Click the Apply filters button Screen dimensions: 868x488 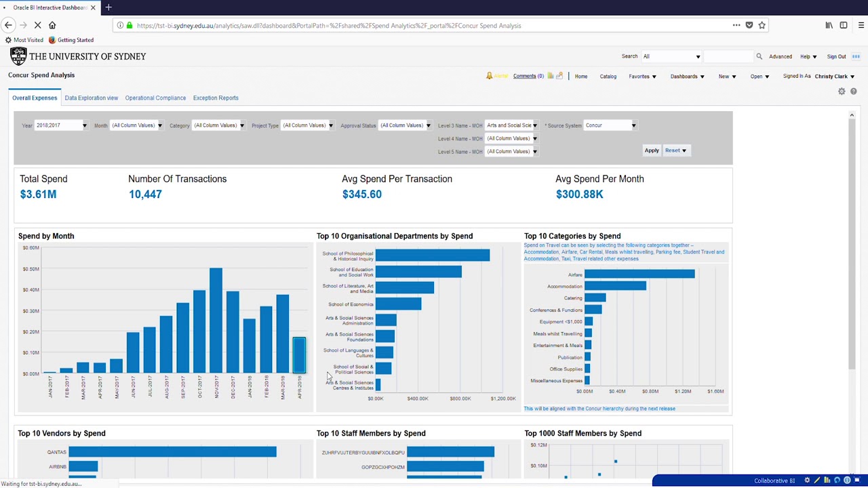[x=652, y=150]
